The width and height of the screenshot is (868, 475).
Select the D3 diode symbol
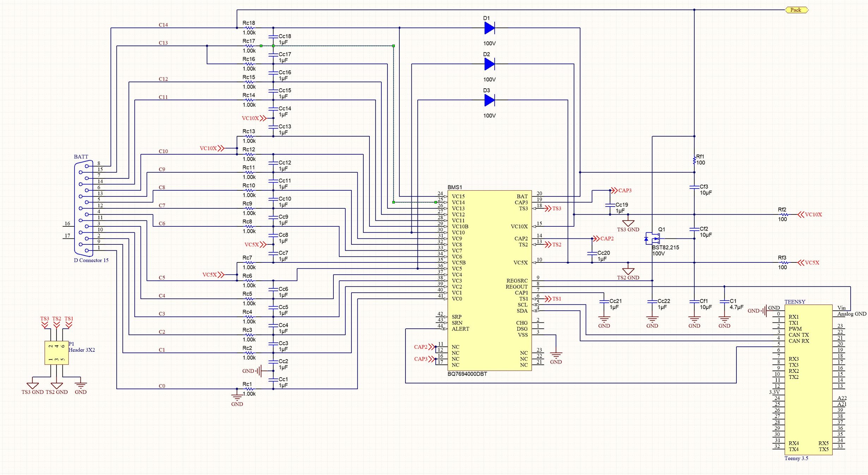[489, 100]
